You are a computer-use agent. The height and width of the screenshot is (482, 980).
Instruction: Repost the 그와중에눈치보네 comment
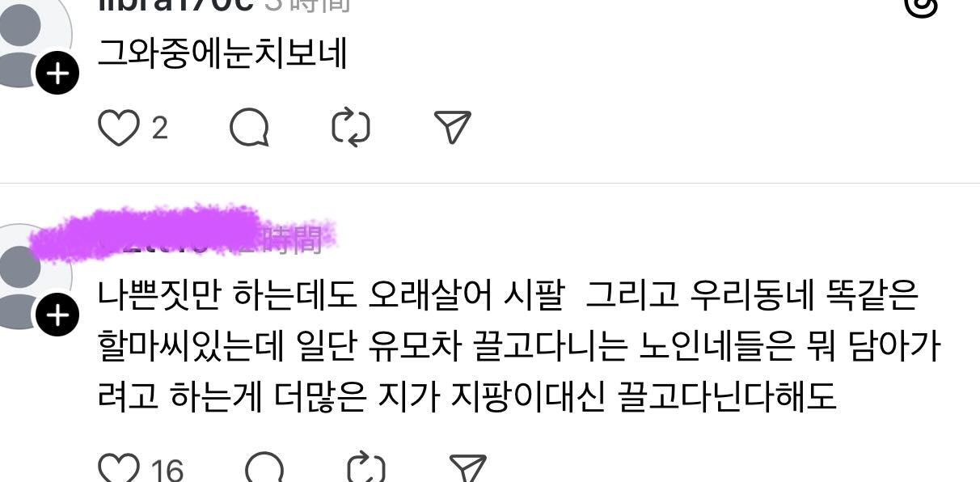[351, 128]
